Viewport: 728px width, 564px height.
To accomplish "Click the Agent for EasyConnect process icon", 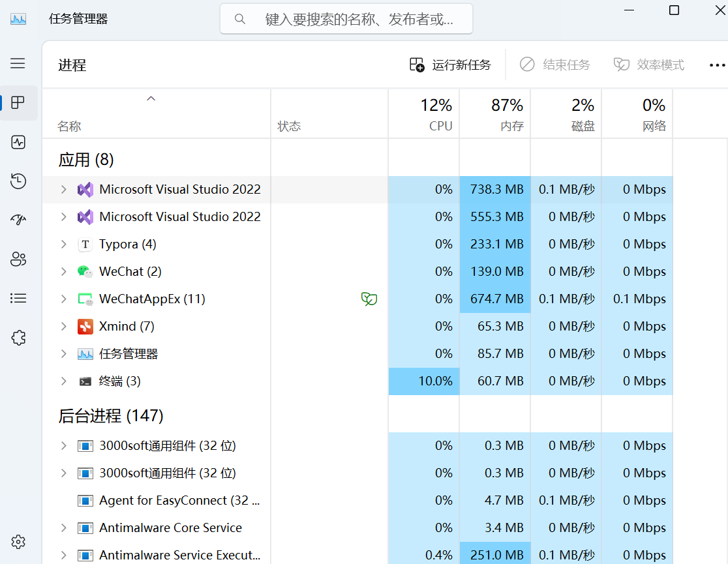I will click(85, 501).
